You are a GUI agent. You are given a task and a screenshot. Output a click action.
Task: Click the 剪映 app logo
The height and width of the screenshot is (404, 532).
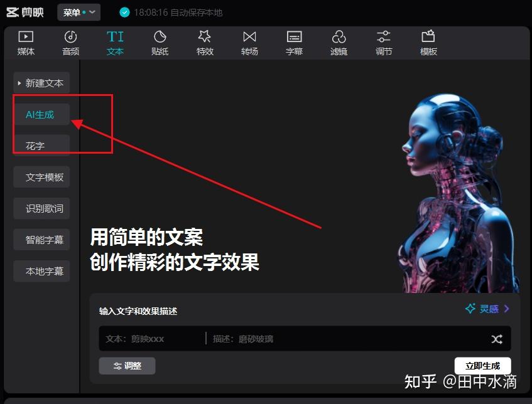click(25, 13)
